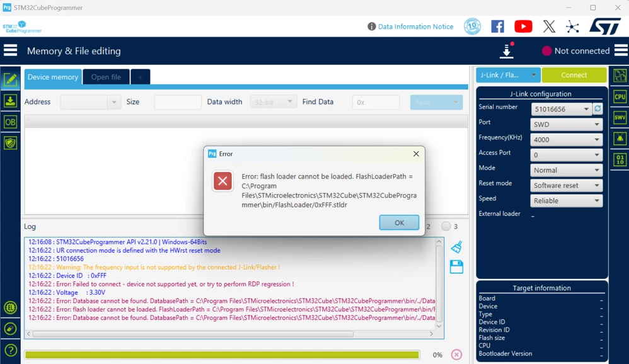The width and height of the screenshot is (629, 364).
Task: Open the left hamburger menu
Action: tap(11, 50)
